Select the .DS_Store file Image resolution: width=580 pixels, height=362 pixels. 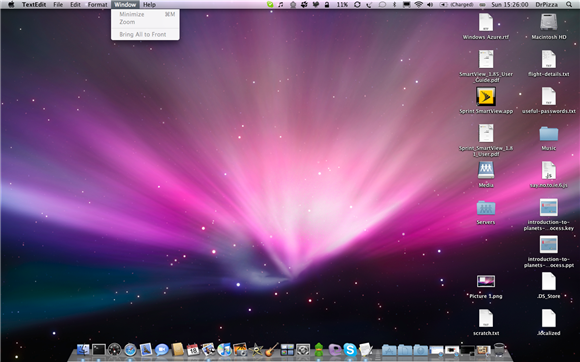(549, 281)
